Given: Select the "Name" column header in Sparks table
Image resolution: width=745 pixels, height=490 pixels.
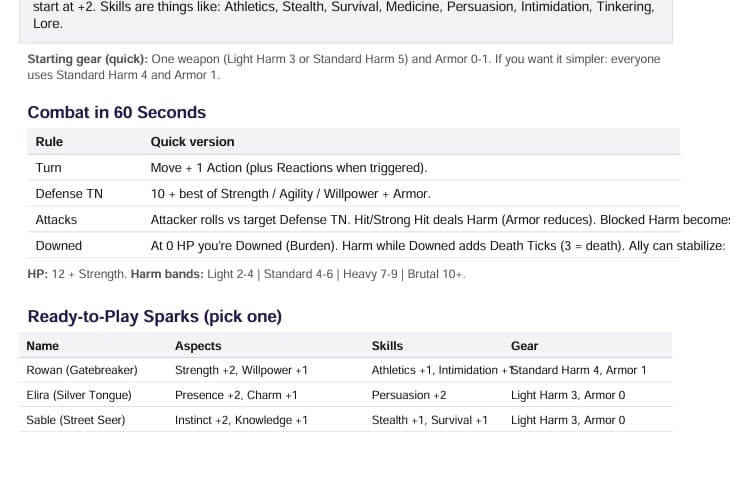Looking at the screenshot, I should click(x=43, y=346).
